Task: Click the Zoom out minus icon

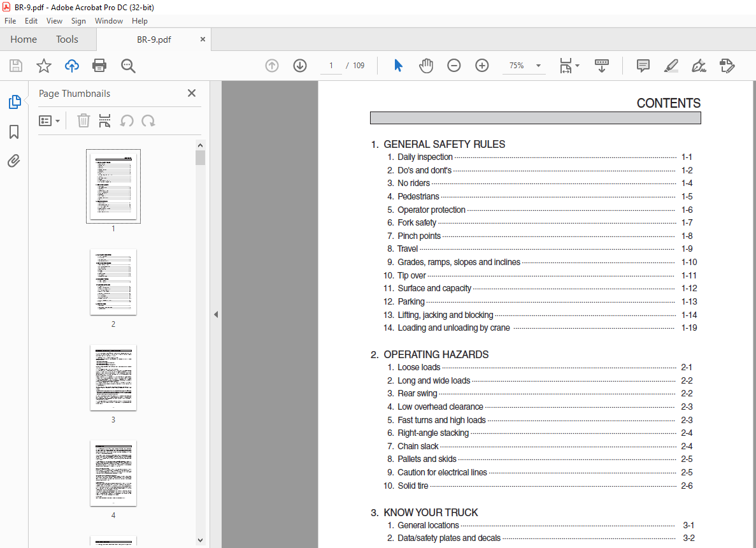Action: tap(454, 66)
